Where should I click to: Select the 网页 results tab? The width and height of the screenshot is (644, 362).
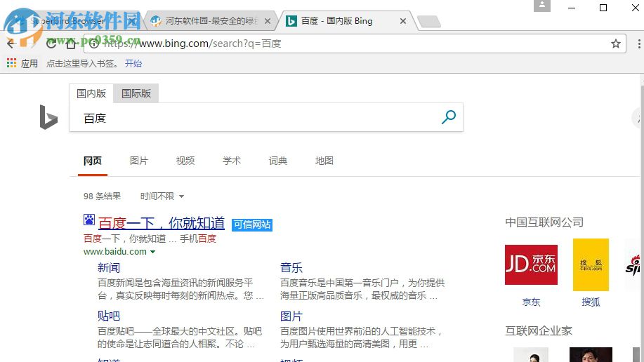[93, 161]
